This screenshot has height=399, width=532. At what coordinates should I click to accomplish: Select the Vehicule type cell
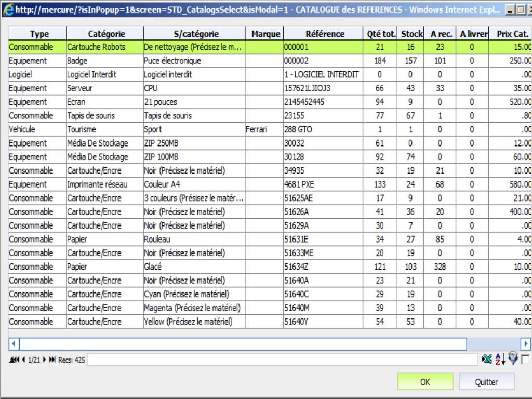click(x=37, y=129)
